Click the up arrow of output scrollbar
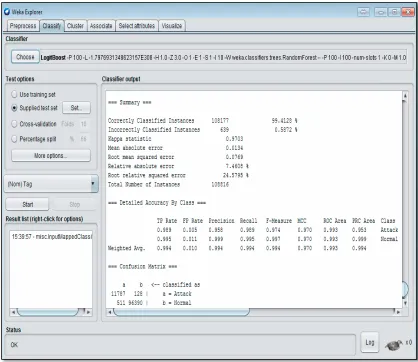418x362 pixels. tap(405, 95)
